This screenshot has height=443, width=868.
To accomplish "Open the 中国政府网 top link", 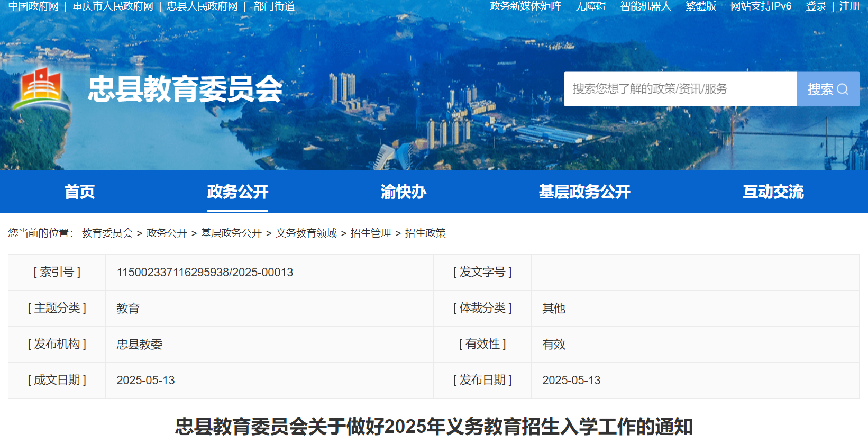I will (x=33, y=6).
